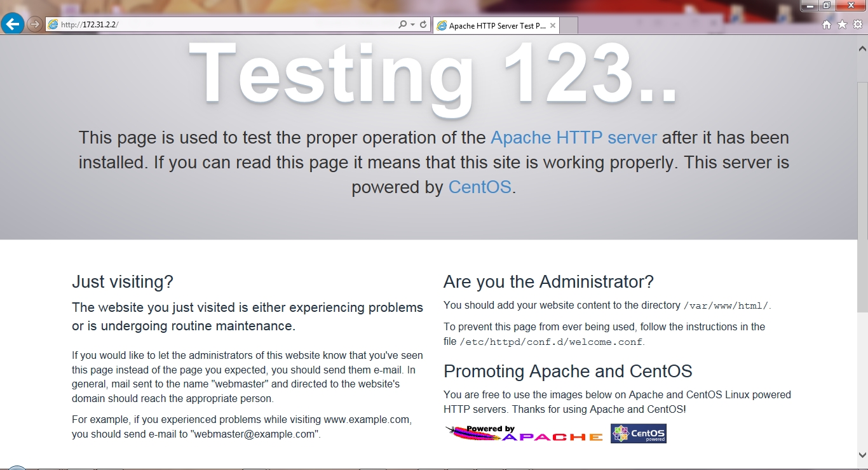This screenshot has width=868, height=470.
Task: Click the /etc/httpd/conf.d/welcome.conf path text
Action: (550, 342)
